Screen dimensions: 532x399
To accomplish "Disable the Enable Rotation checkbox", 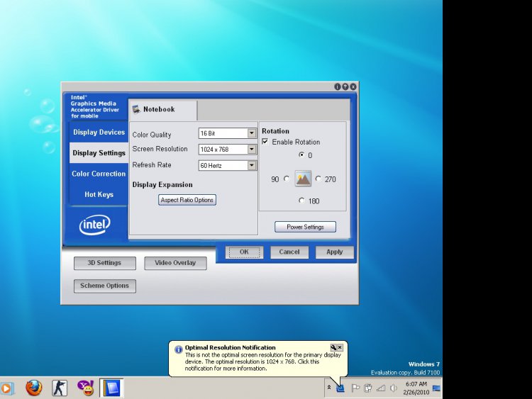I will pos(265,142).
